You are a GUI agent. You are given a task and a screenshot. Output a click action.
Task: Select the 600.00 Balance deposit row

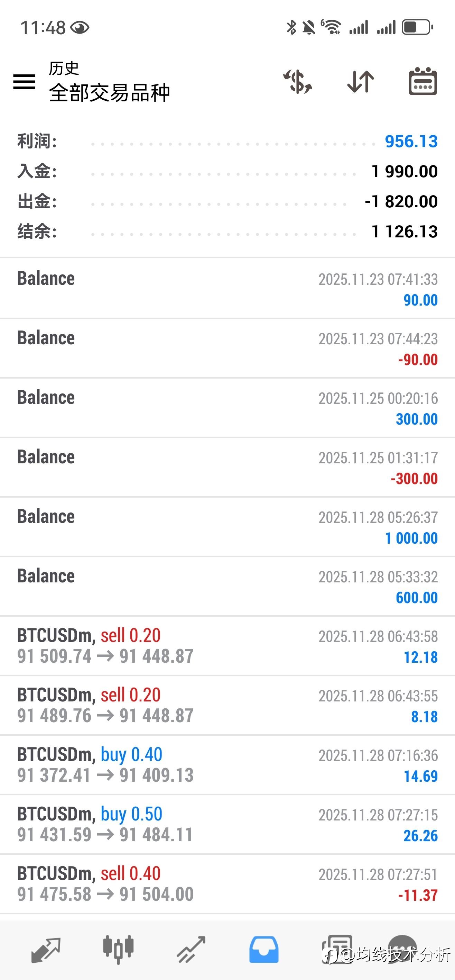click(x=227, y=587)
